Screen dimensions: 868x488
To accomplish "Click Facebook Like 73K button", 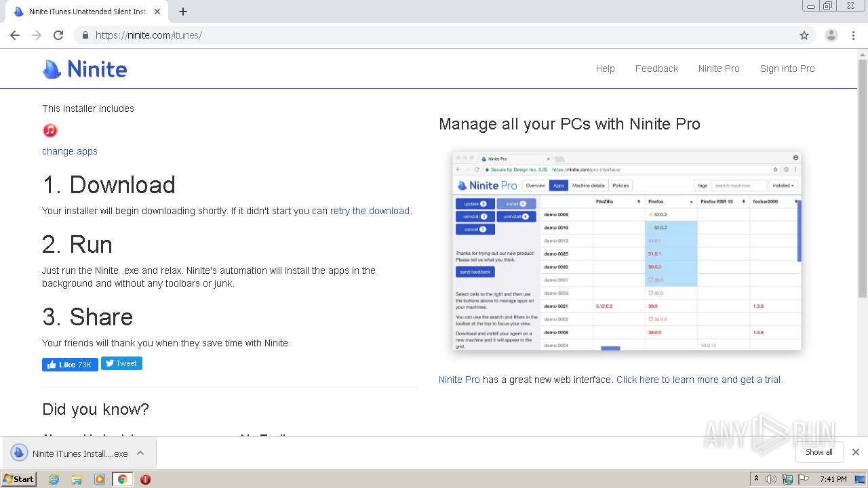I will [70, 365].
